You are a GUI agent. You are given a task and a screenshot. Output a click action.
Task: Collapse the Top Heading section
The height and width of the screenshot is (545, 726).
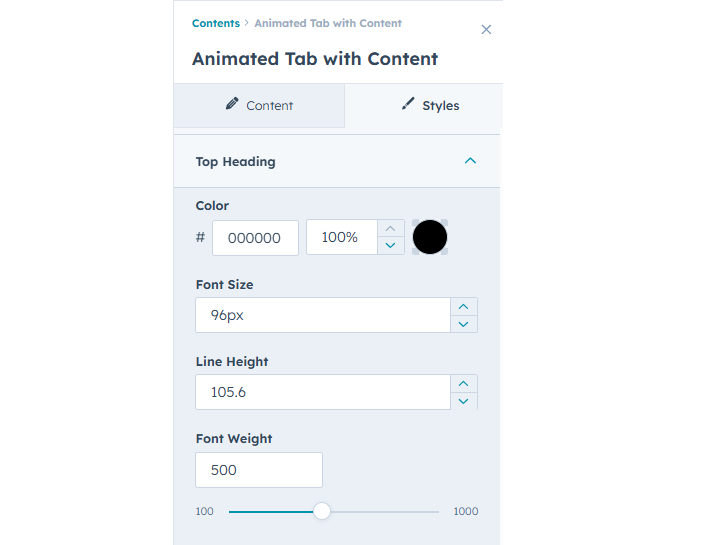470,161
